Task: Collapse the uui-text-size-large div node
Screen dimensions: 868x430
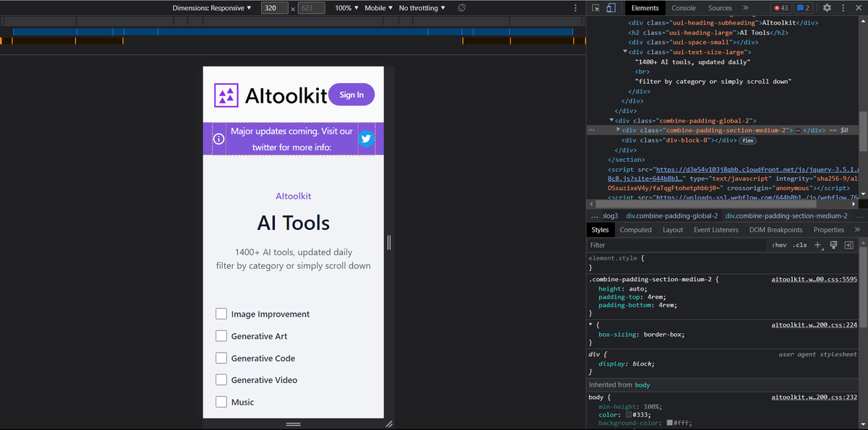Action: (625, 52)
